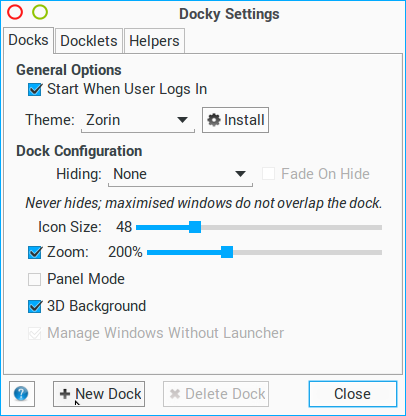
Task: Switch to the Docklets tab
Action: (x=89, y=41)
